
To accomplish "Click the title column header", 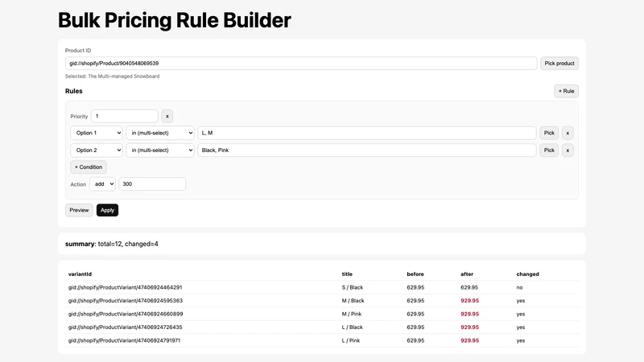I will (347, 274).
